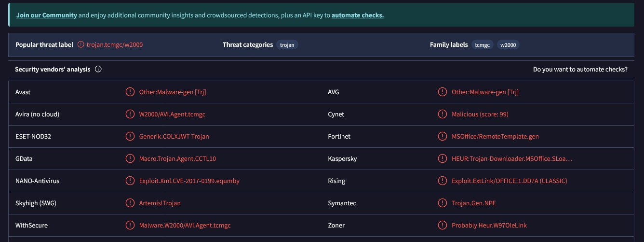644x242 pixels.
Task: Click the warning icon in the Avast row
Action: [x=130, y=92]
